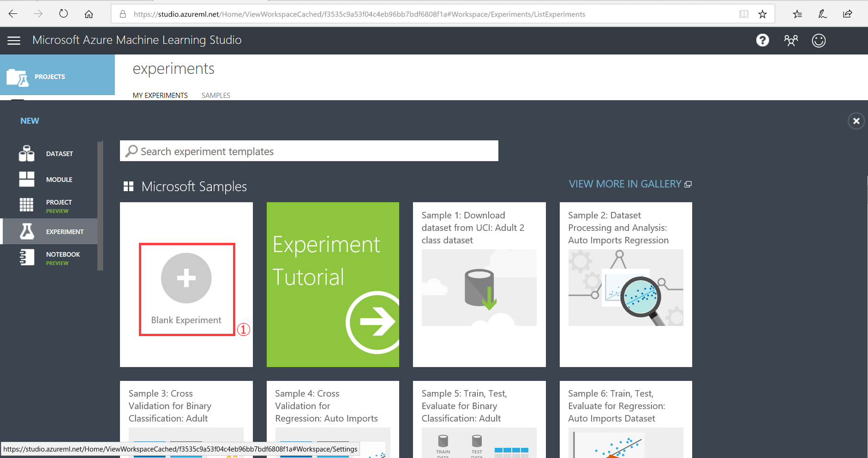The height and width of the screenshot is (458, 868).
Task: Click PROJECTS label in sidebar
Action: [x=50, y=77]
